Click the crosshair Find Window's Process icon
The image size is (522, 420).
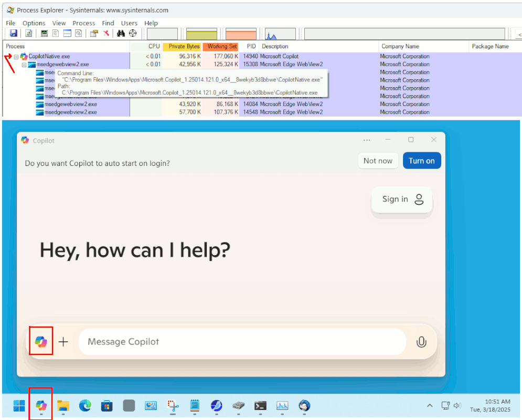(133, 33)
